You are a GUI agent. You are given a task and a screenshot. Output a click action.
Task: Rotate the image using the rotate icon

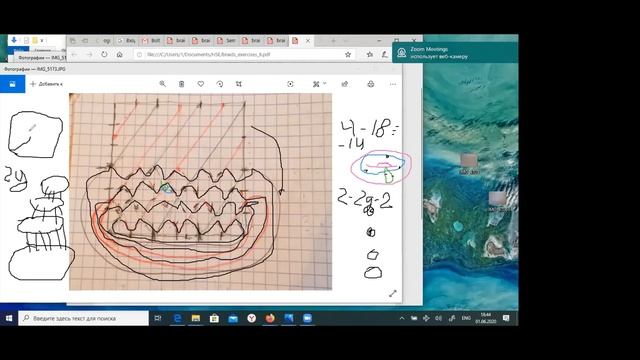tap(220, 84)
